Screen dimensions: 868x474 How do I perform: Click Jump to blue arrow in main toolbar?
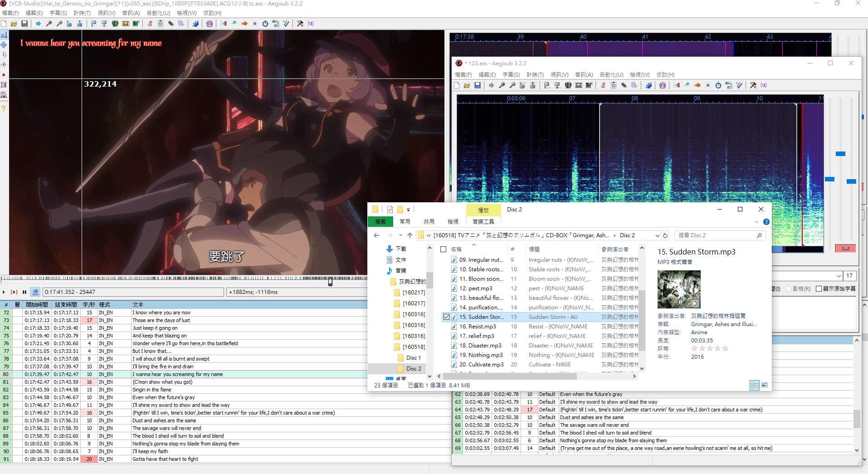(x=38, y=24)
